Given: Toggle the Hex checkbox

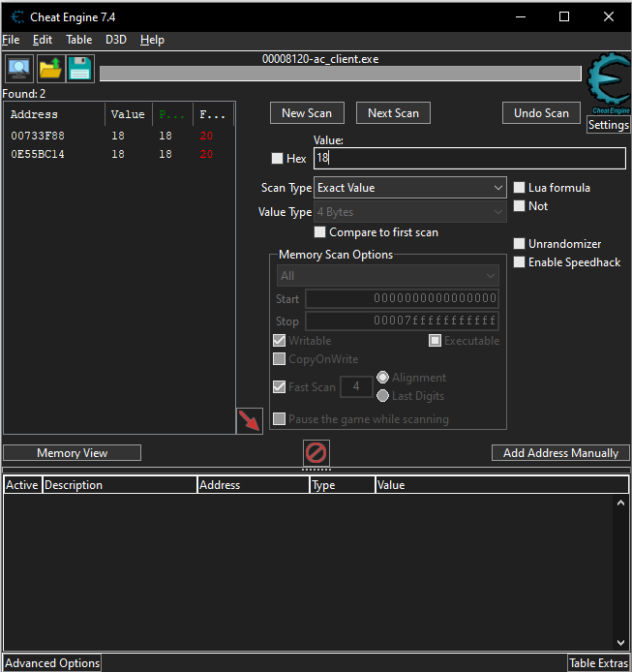Looking at the screenshot, I should tap(277, 158).
